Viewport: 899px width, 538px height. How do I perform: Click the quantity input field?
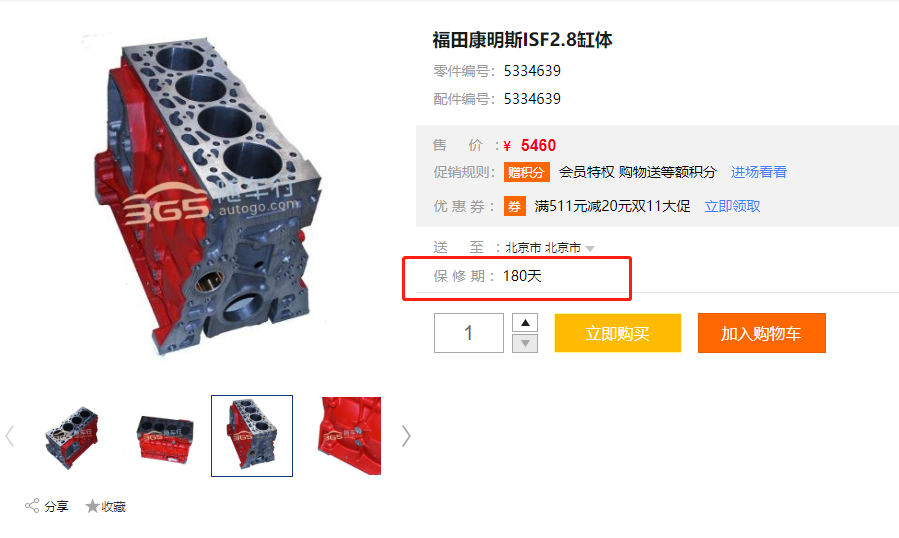point(468,333)
